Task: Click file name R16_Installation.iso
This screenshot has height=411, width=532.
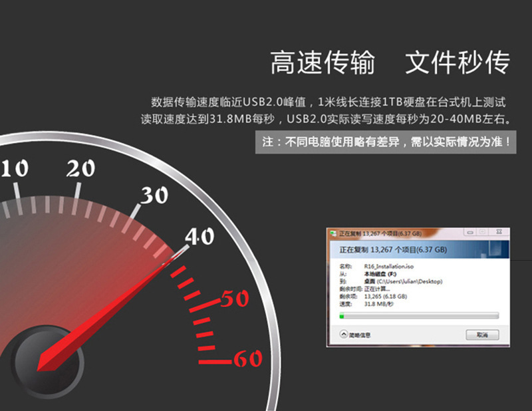Action: click(389, 267)
